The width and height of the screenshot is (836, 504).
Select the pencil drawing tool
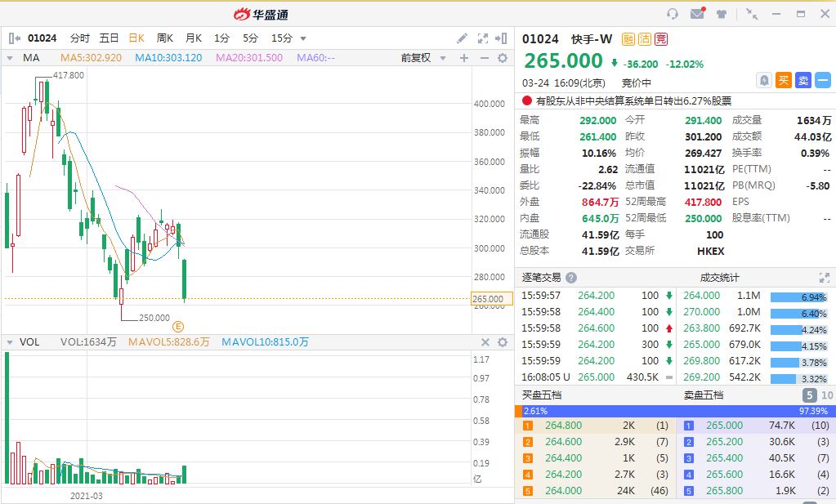[463, 38]
